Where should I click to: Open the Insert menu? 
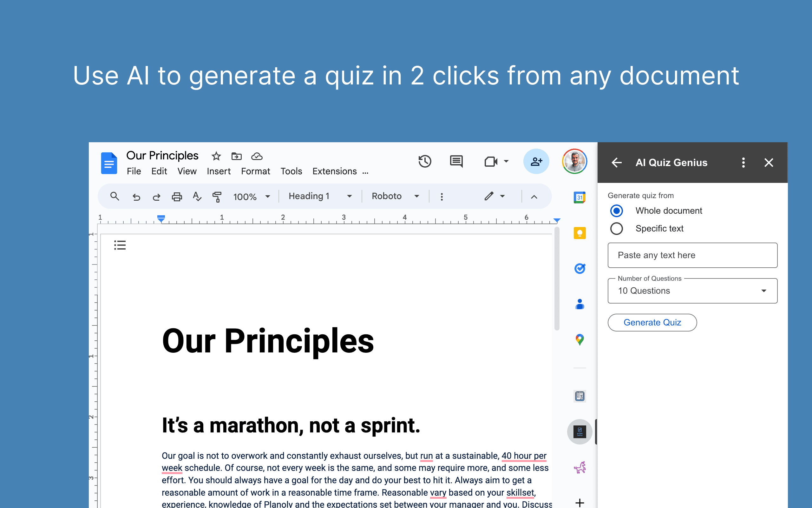click(219, 171)
